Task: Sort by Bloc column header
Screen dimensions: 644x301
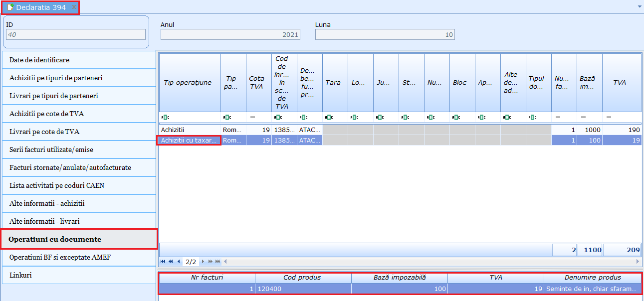Action: pyautogui.click(x=462, y=83)
